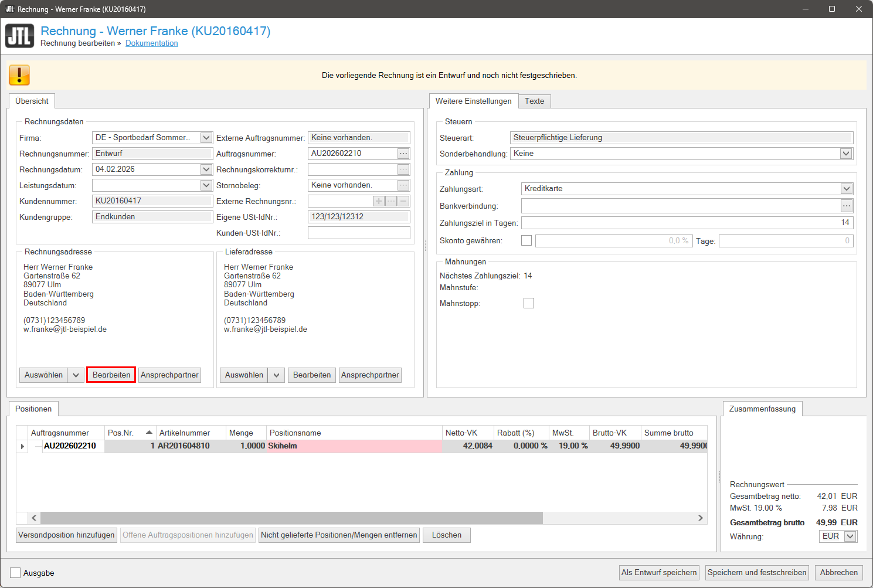This screenshot has height=588, width=873.
Task: Enable the Skonto gewähren checkbox
Action: [x=526, y=240]
